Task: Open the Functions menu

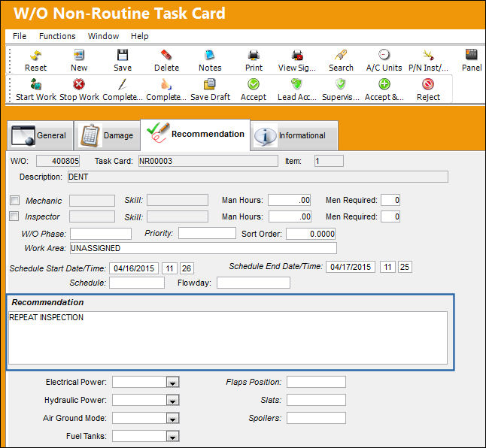Action: point(57,36)
